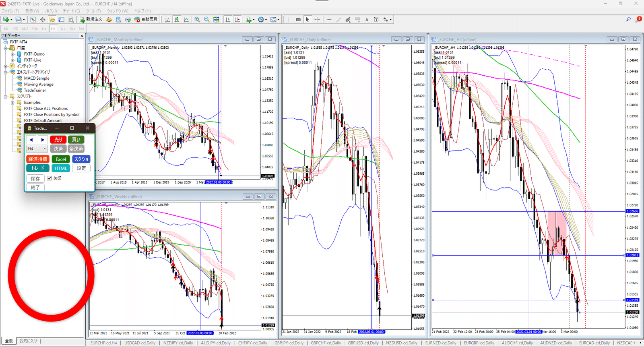Toggle the 自動売買 auto trading button

146,19
